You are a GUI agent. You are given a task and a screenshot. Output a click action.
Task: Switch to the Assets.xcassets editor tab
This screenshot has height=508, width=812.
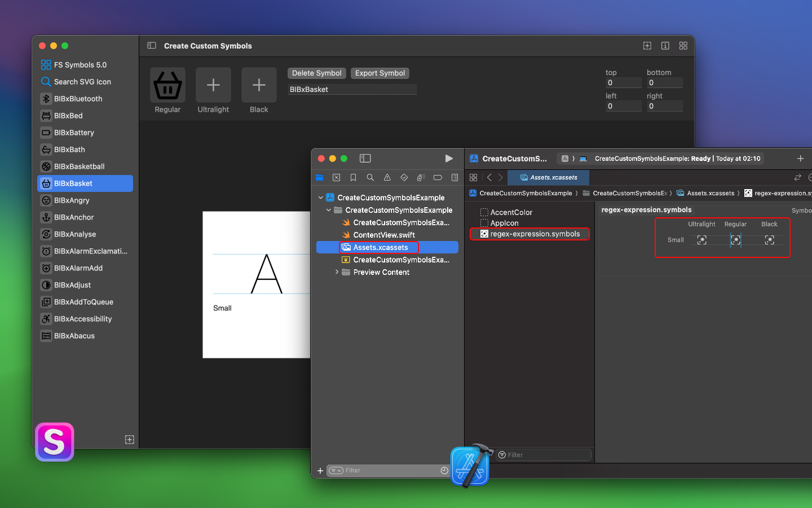pyautogui.click(x=549, y=177)
